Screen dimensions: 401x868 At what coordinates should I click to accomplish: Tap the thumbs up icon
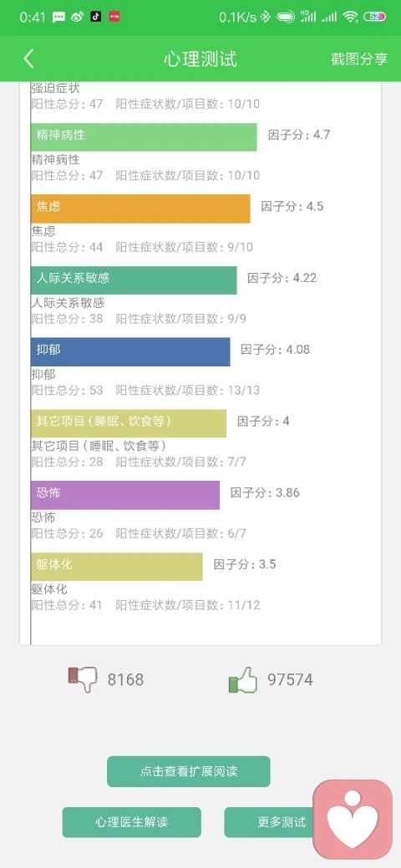[x=243, y=679]
